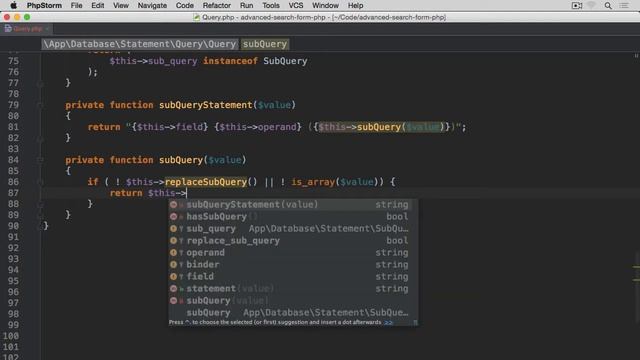Click the subQueryStatement function name
The width and height of the screenshot is (640, 360).
point(206,105)
